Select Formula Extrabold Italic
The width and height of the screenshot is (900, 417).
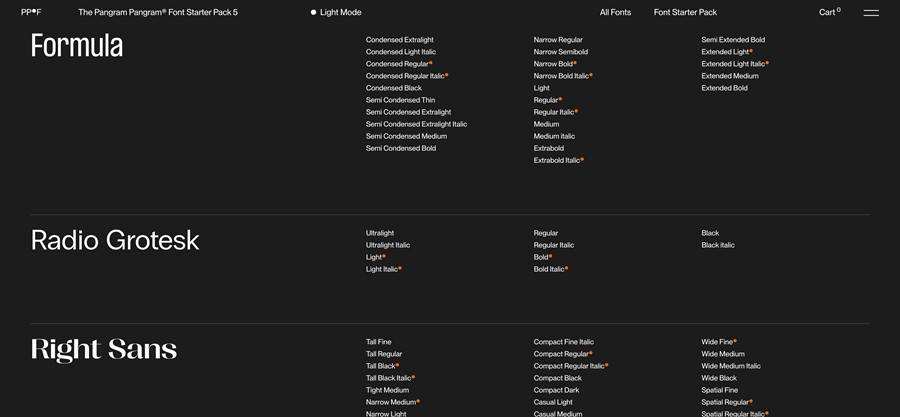click(558, 160)
